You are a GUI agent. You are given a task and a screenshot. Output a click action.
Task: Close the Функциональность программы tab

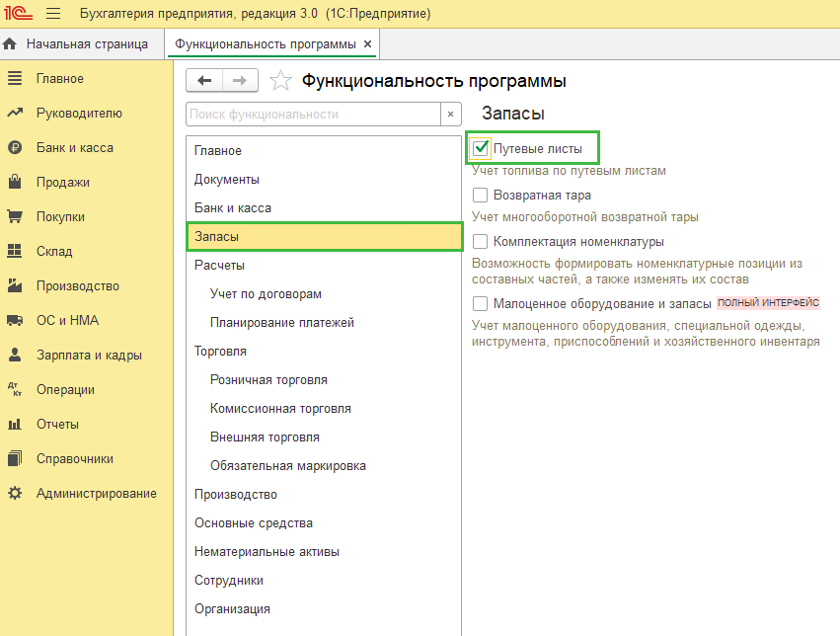367,43
